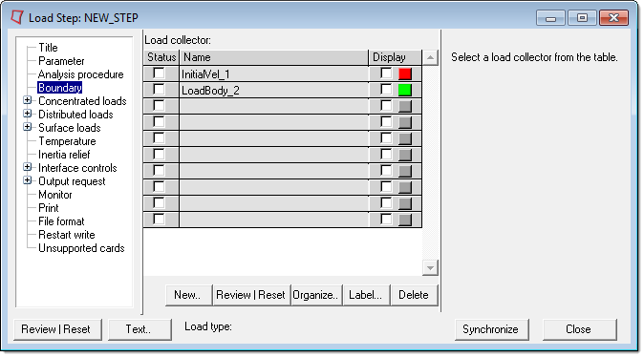Select Unsupported cards in the tree
The width and height of the screenshot is (644, 357).
(x=81, y=248)
